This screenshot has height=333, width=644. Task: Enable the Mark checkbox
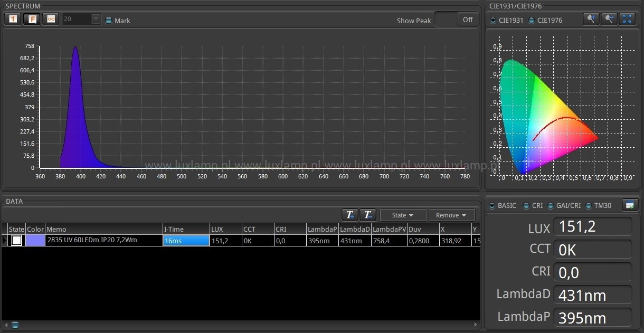109,21
